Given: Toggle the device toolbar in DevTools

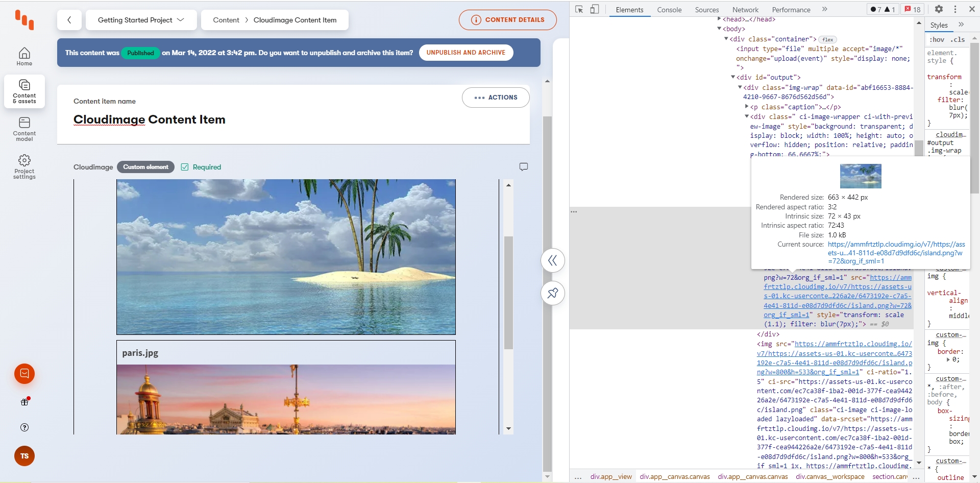Looking at the screenshot, I should 594,9.
